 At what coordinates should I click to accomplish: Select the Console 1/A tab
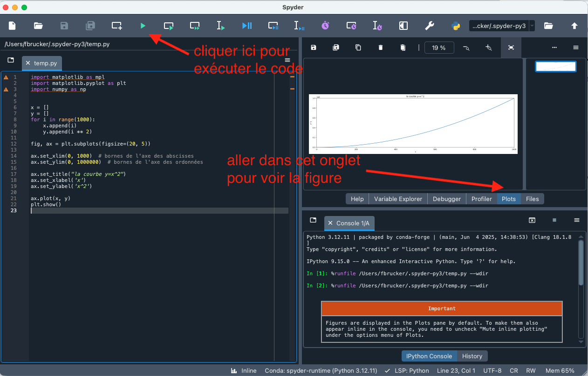353,223
